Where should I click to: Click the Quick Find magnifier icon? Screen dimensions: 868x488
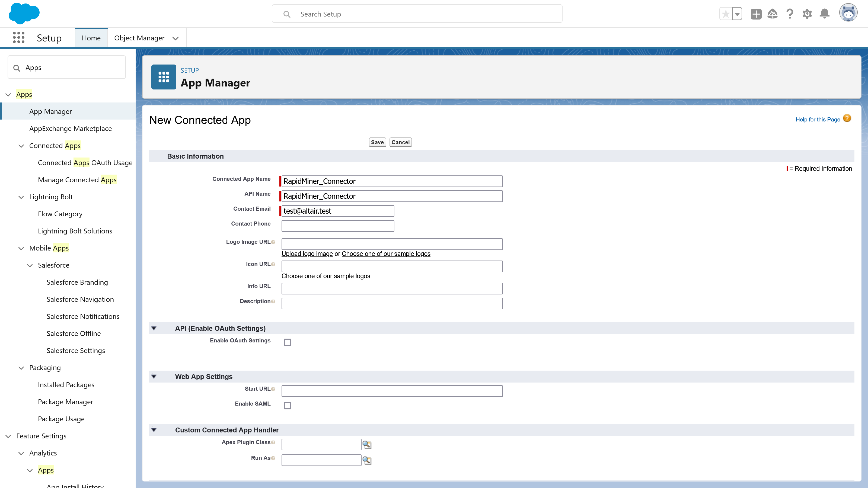[17, 68]
